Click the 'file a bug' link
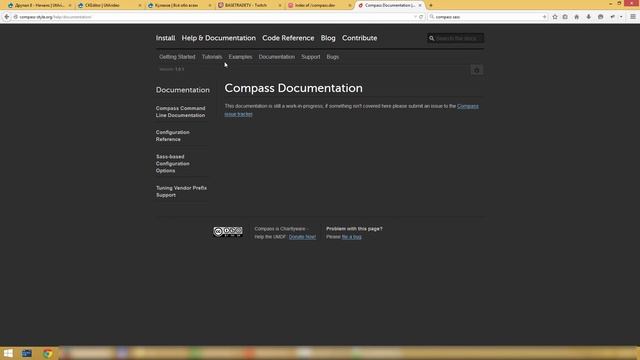The image size is (640, 360). click(x=351, y=237)
